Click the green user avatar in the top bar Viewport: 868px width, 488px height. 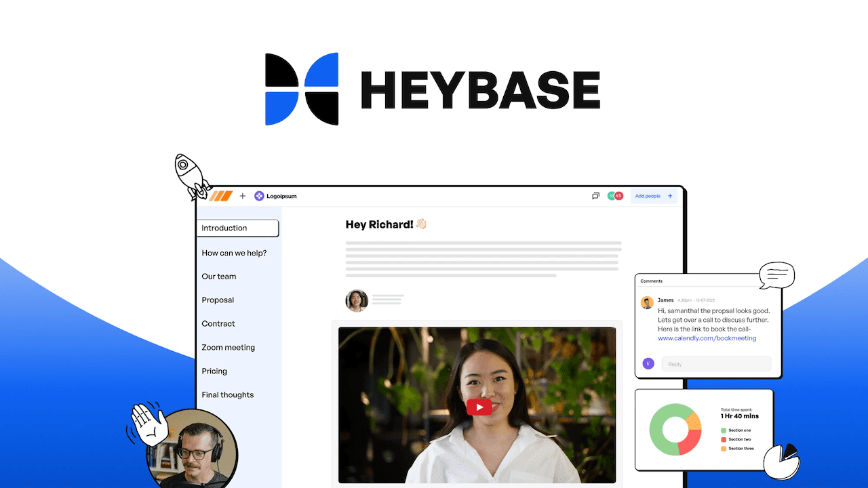coord(611,196)
